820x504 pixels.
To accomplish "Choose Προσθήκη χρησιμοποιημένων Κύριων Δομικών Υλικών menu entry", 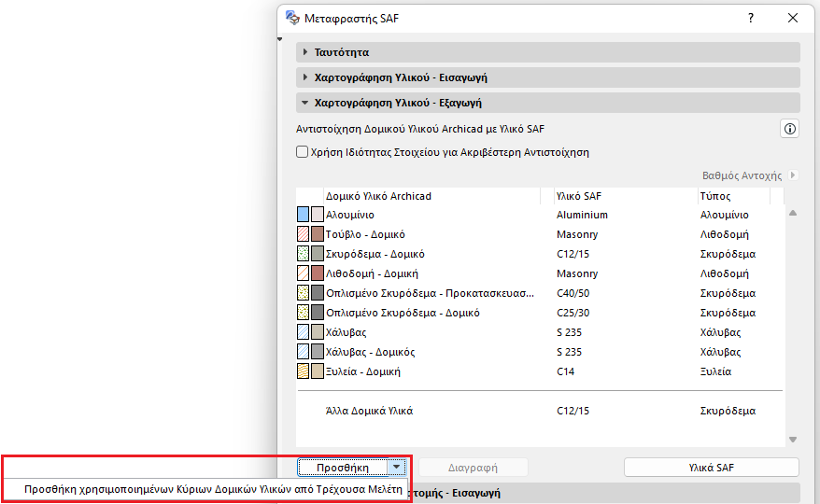I will tap(213, 489).
